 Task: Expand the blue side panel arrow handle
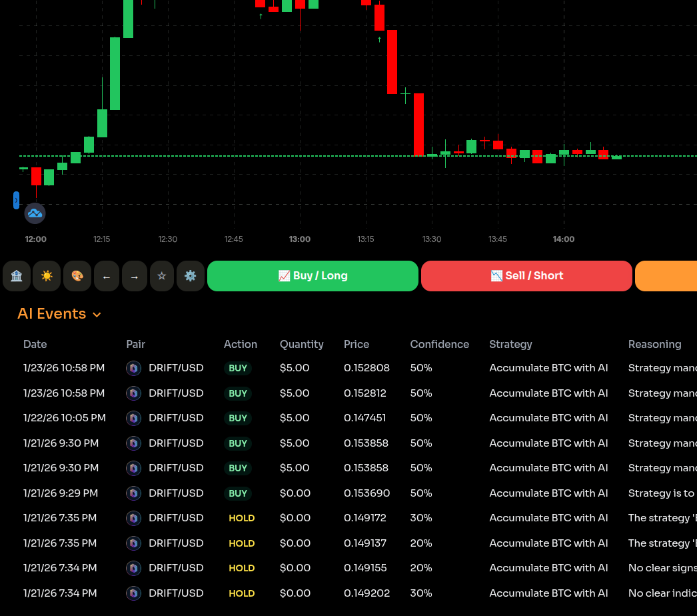[x=16, y=200]
